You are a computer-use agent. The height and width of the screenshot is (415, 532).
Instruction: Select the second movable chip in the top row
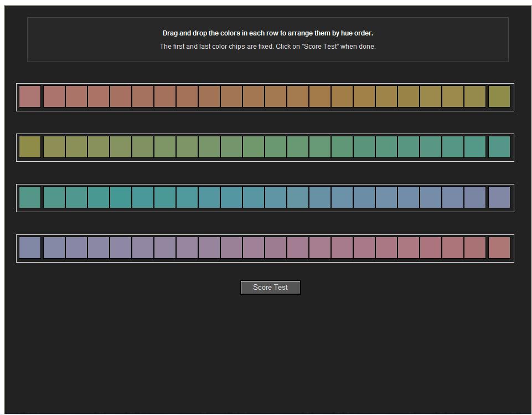(76, 96)
